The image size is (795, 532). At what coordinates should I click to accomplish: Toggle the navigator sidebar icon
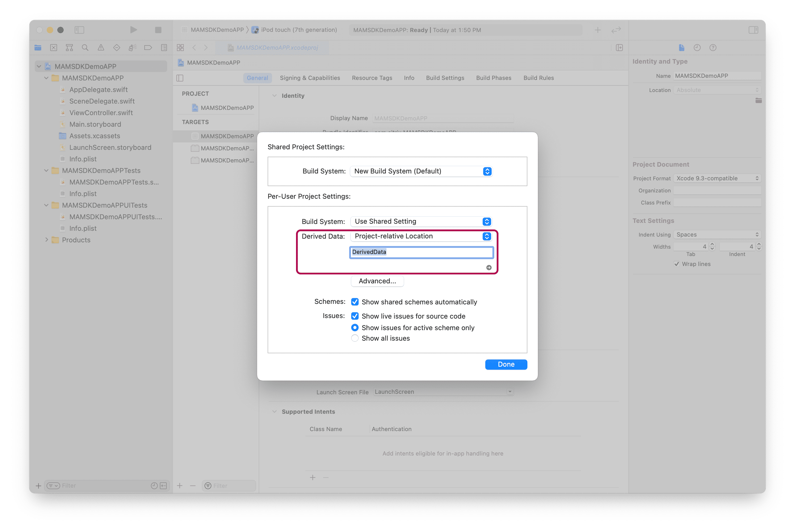coord(79,30)
